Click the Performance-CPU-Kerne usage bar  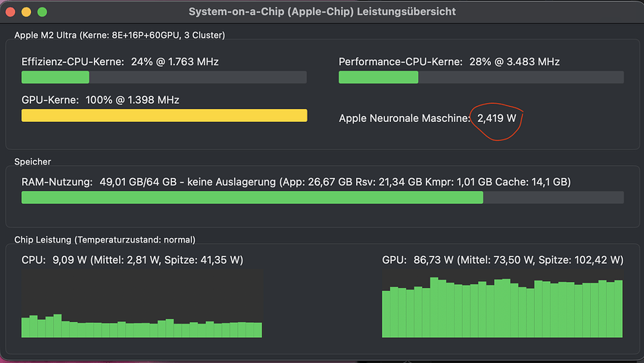point(481,77)
